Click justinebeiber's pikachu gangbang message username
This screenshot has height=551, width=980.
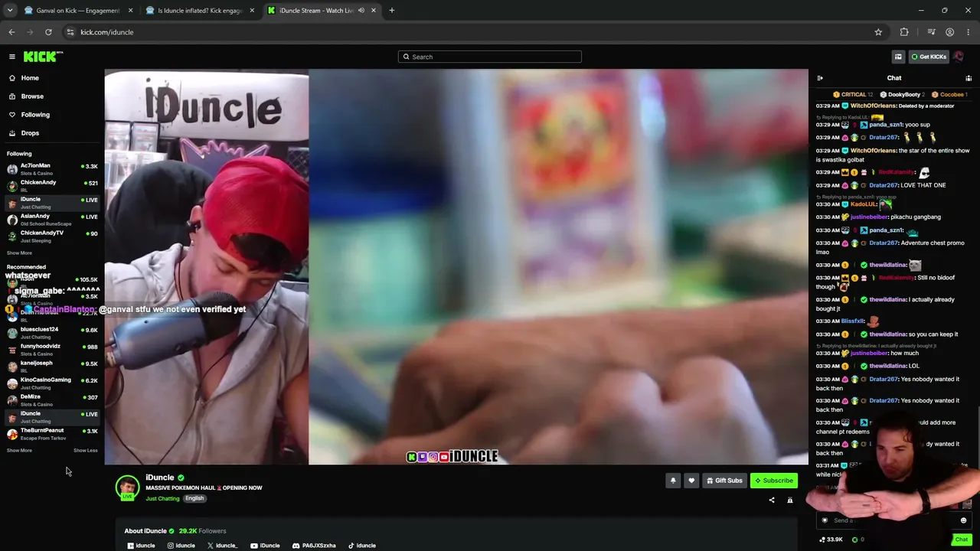coord(868,217)
